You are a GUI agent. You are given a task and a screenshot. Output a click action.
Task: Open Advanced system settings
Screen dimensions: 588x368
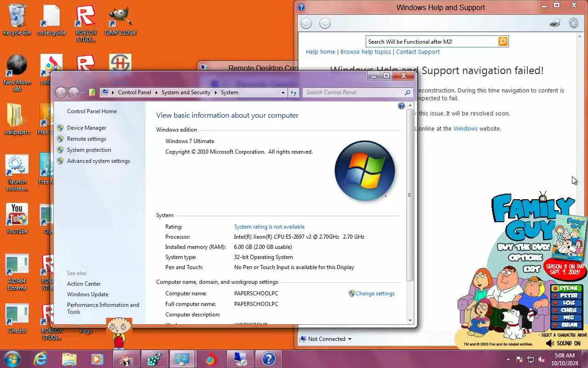[x=98, y=161]
